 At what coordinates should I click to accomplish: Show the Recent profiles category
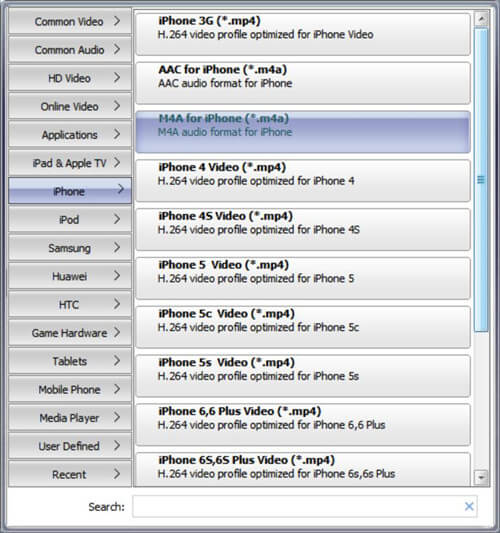(x=70, y=474)
